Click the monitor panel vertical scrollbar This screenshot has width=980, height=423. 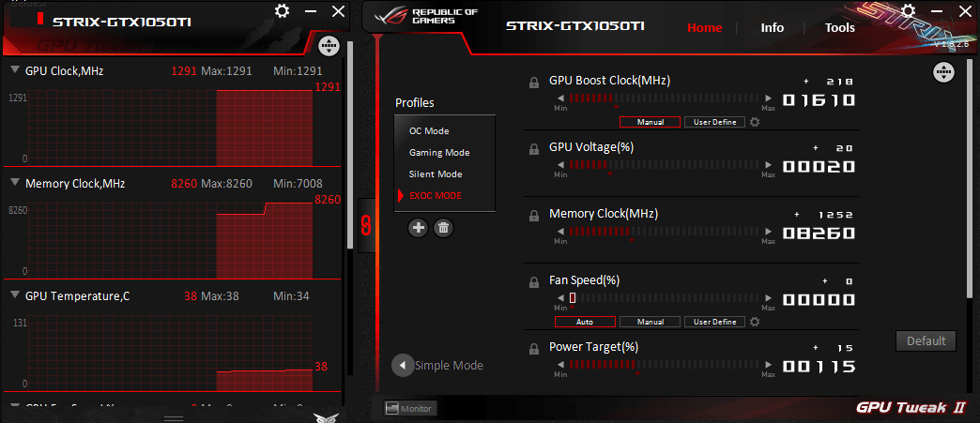[x=349, y=145]
